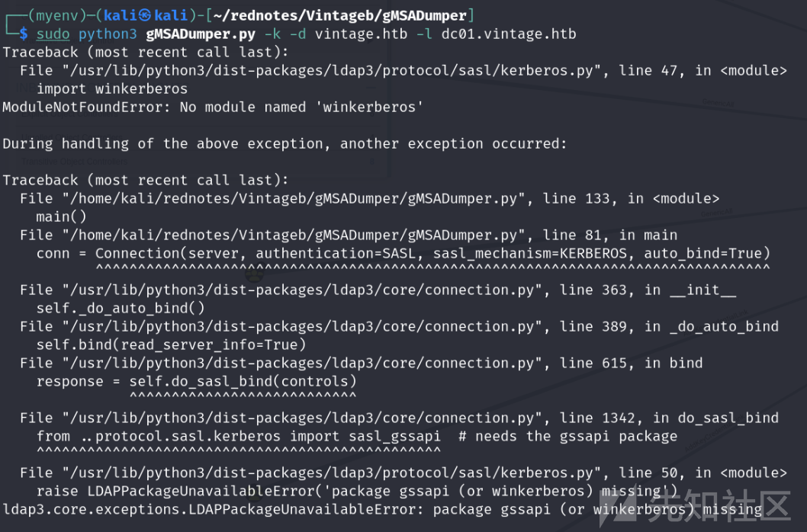The width and height of the screenshot is (807, 532).
Task: Click the sudo command word
Action: click(53, 34)
